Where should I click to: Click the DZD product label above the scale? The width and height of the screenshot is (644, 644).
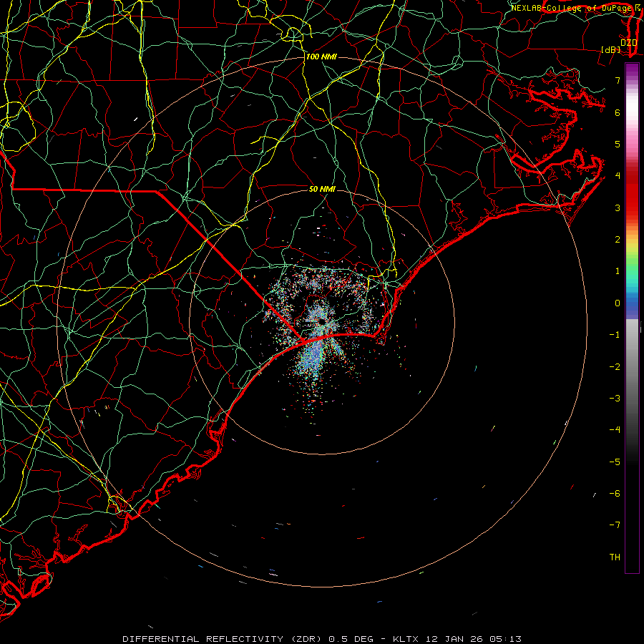click(629, 43)
